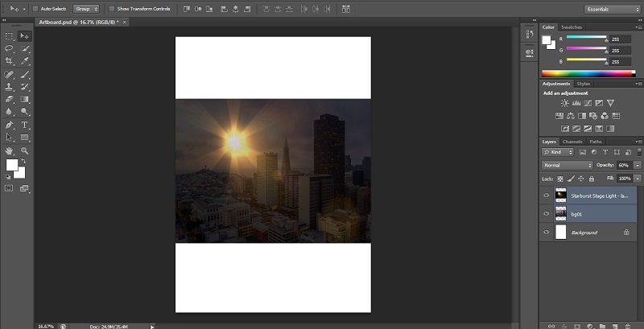Toggle layer filtering switch
The width and height of the screenshot is (644, 329).
(x=639, y=152)
